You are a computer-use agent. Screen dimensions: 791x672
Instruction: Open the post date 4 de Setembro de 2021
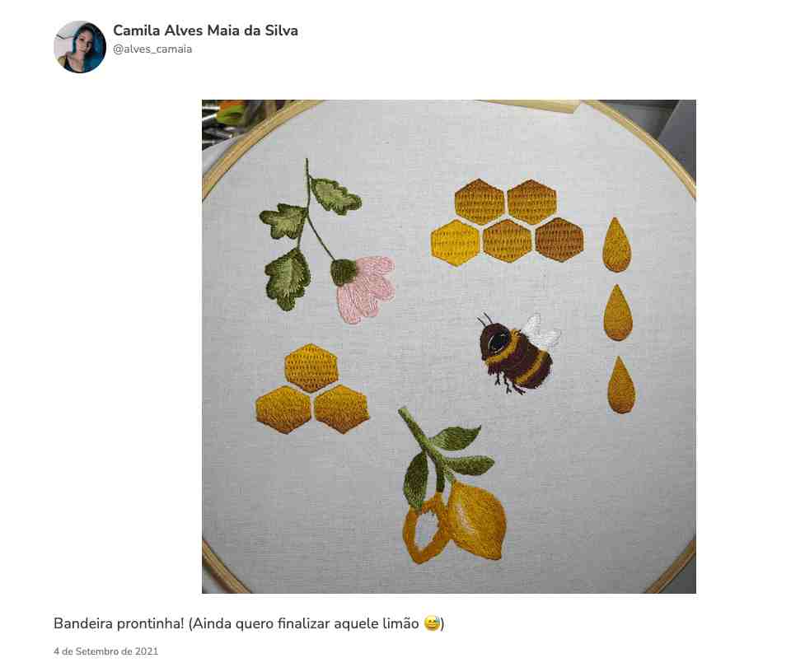[x=106, y=651]
